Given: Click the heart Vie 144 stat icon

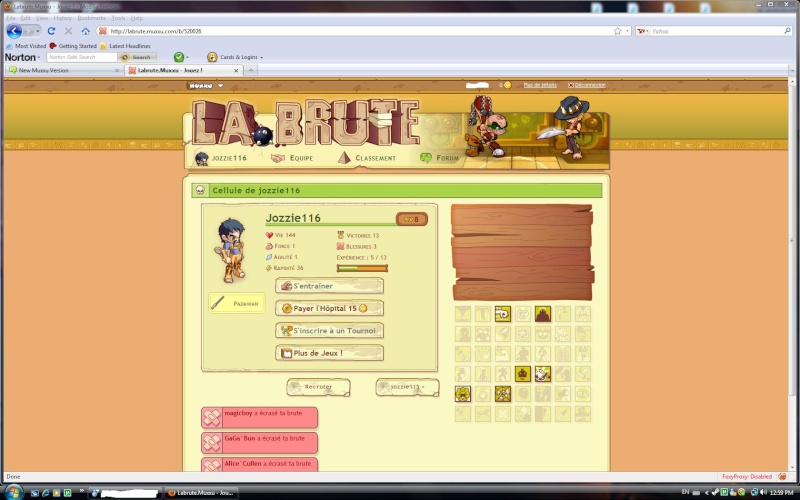Looking at the screenshot, I should pyautogui.click(x=269, y=235).
